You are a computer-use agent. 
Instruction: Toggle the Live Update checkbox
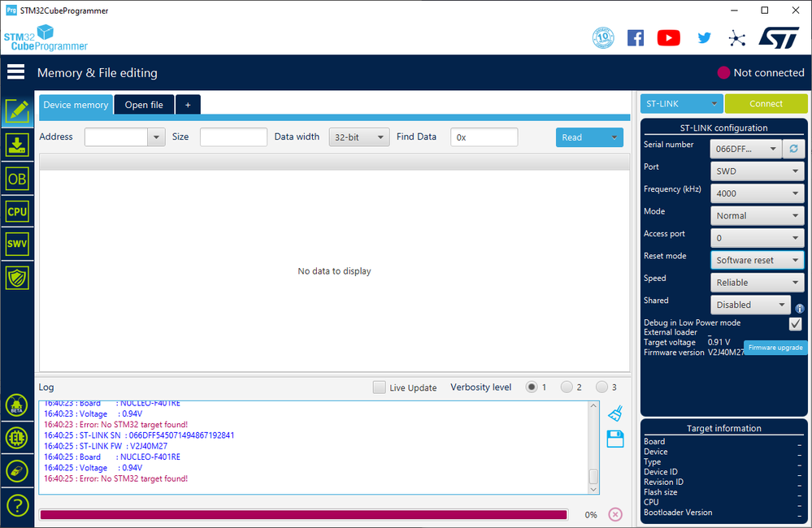(379, 387)
